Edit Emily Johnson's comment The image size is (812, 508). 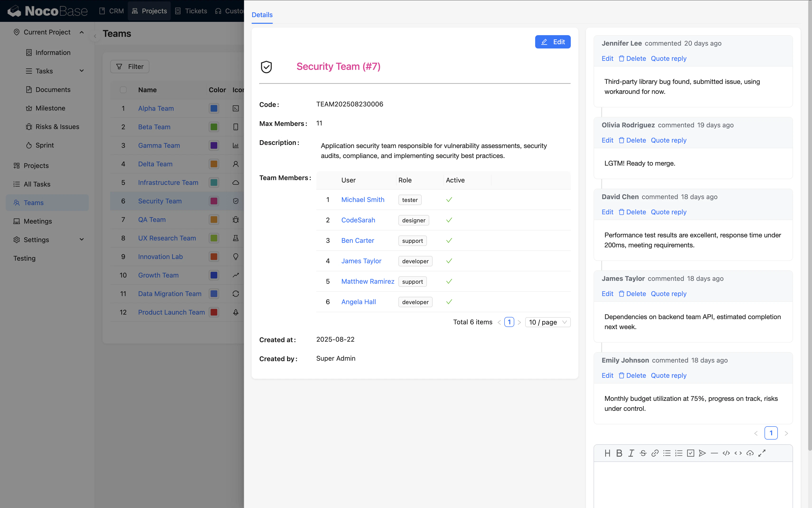[x=607, y=375]
